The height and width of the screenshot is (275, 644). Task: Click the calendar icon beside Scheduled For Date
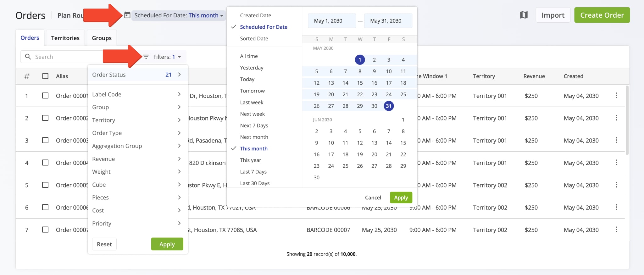tap(127, 15)
